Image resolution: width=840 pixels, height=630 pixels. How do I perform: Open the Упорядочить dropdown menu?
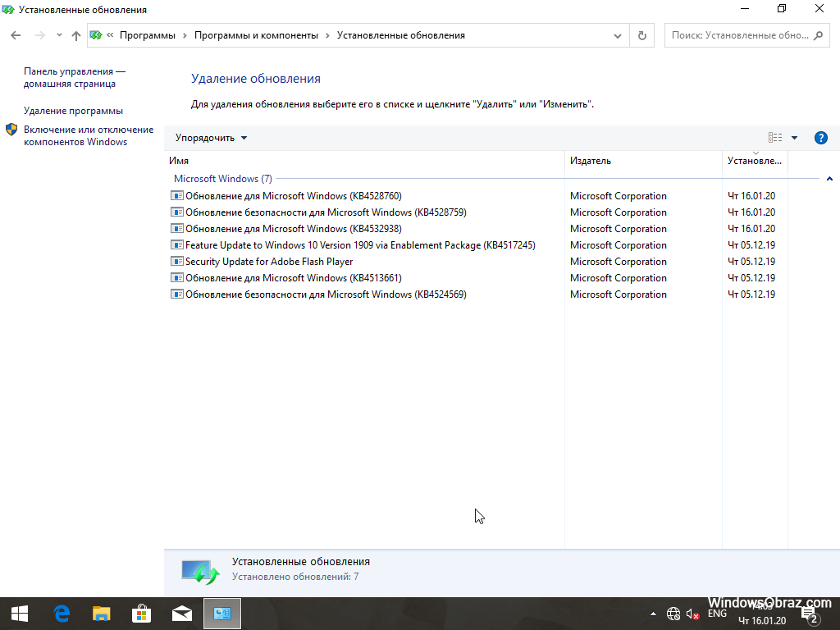[211, 138]
